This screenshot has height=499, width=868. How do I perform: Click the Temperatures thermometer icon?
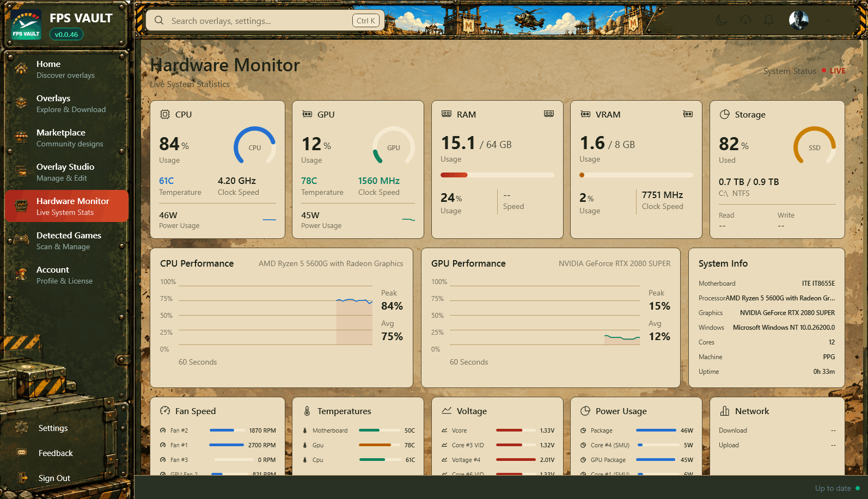(x=307, y=411)
